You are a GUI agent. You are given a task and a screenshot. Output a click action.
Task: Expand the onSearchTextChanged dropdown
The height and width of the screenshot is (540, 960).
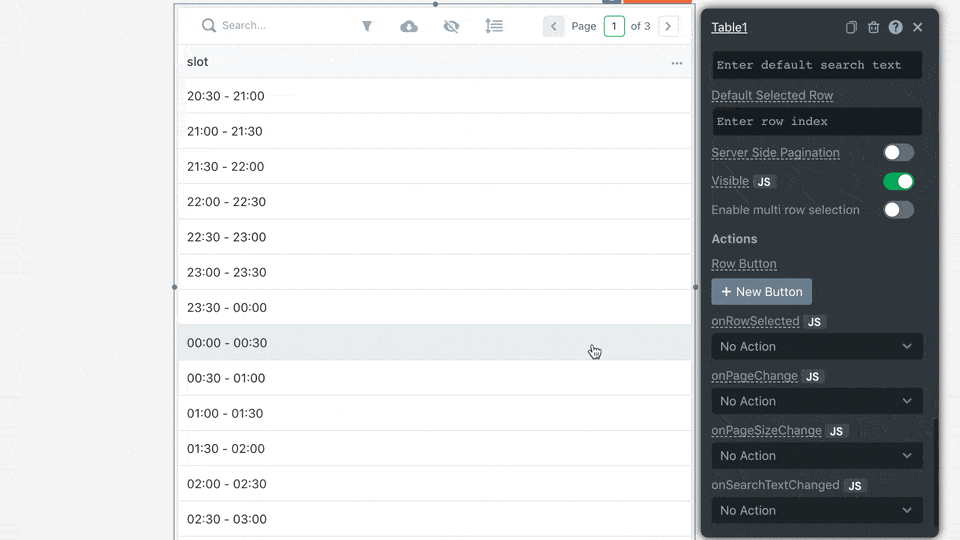click(816, 510)
